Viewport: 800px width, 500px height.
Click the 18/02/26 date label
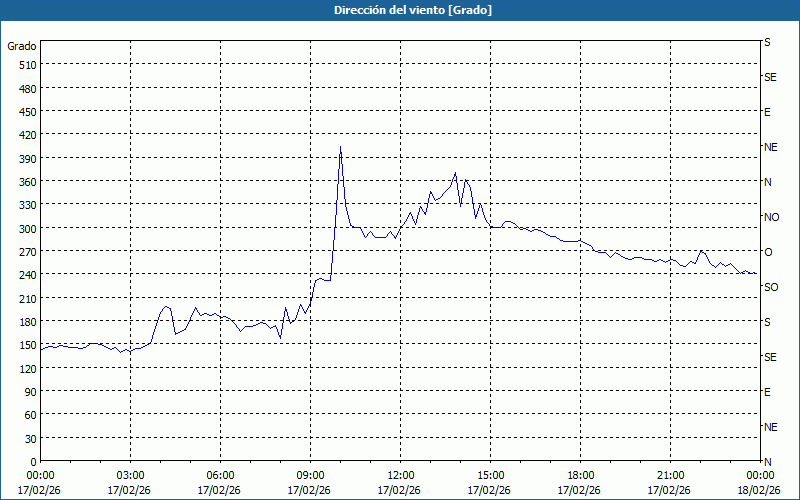(758, 490)
